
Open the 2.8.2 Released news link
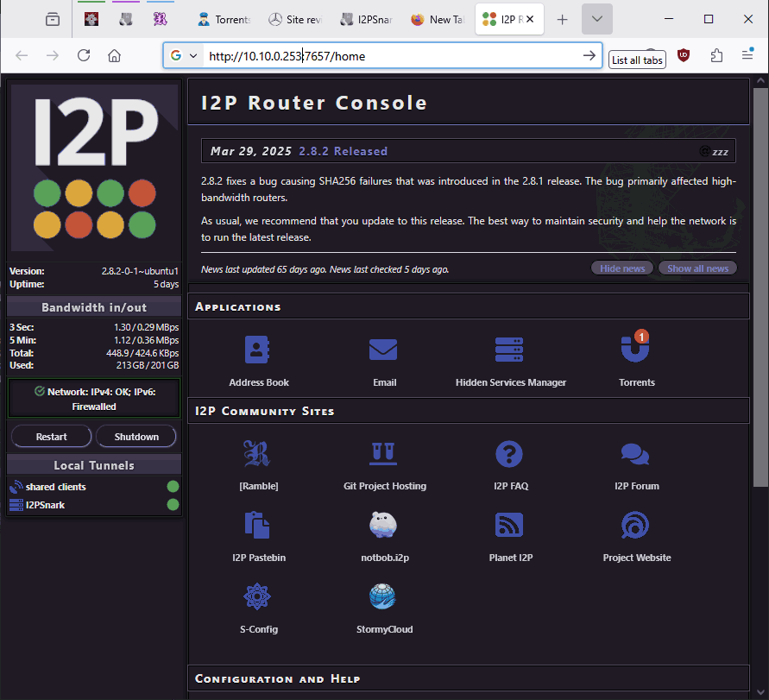point(344,151)
